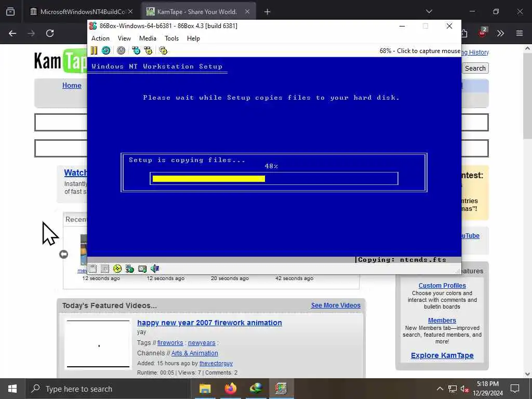Image resolution: width=532 pixels, height=399 pixels.
Task: Click the KamTape logo
Action: click(60, 61)
